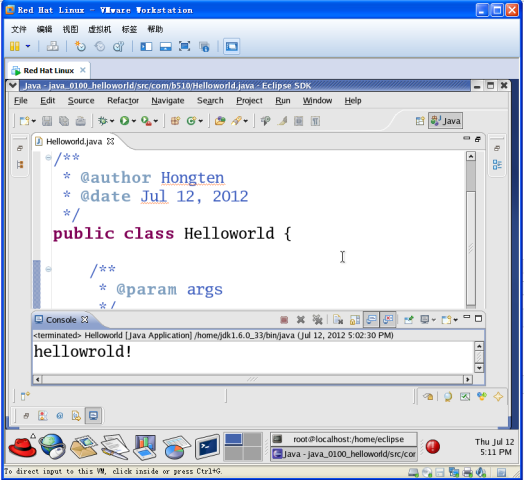Collapse the class Javadoc comment fold marker
Image resolution: width=524 pixels, height=480 pixels.
pos(48,157)
